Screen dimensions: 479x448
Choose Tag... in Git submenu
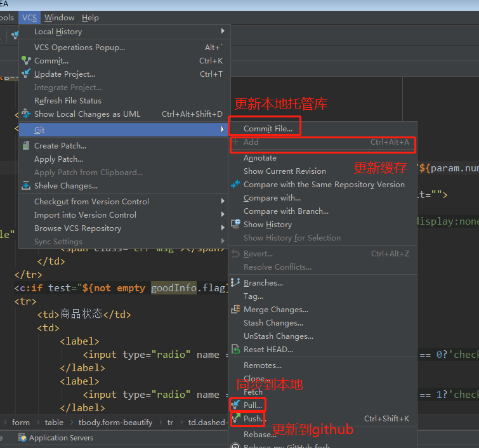point(322,296)
